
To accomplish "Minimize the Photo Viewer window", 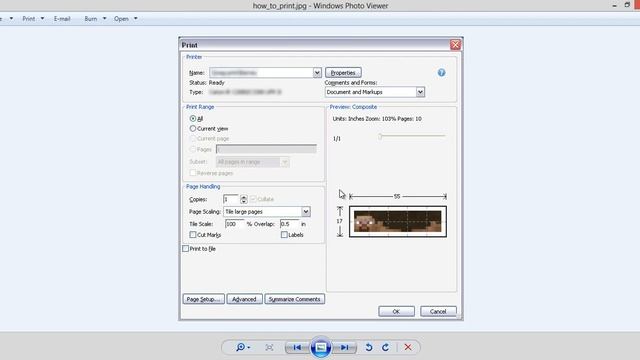I will tap(615, 5).
